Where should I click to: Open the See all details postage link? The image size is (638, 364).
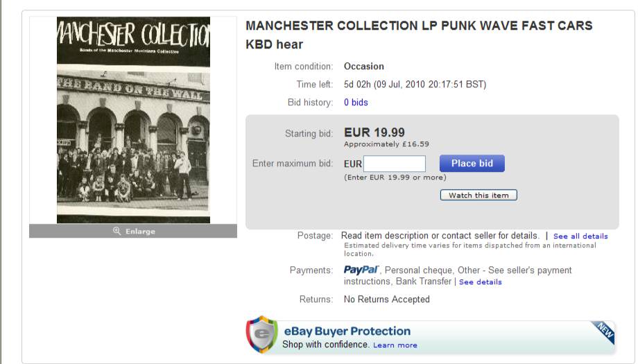pyautogui.click(x=580, y=236)
